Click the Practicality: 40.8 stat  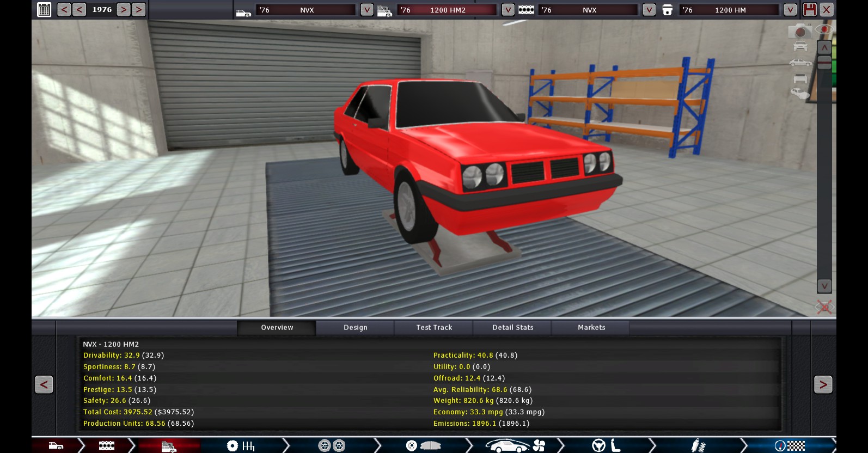point(475,355)
